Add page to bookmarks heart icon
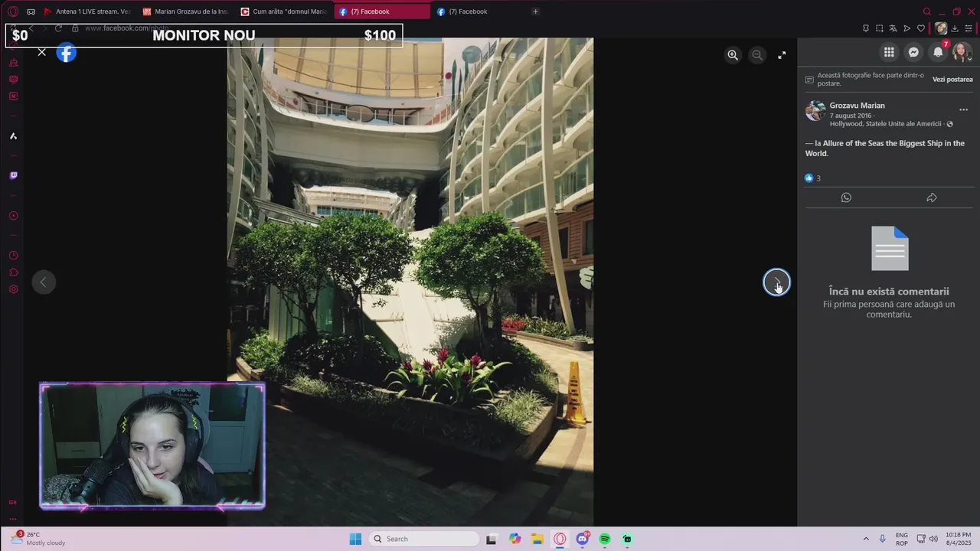 tap(921, 28)
